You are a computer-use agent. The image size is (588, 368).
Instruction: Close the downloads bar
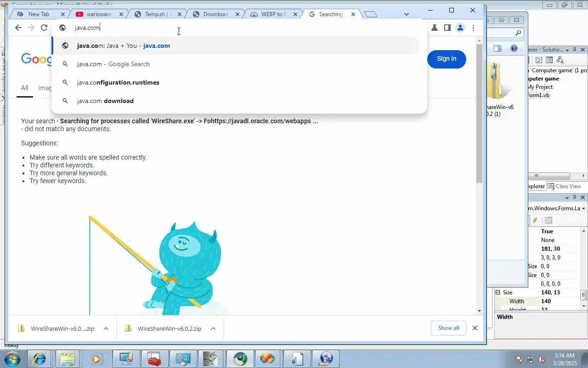[x=475, y=328]
